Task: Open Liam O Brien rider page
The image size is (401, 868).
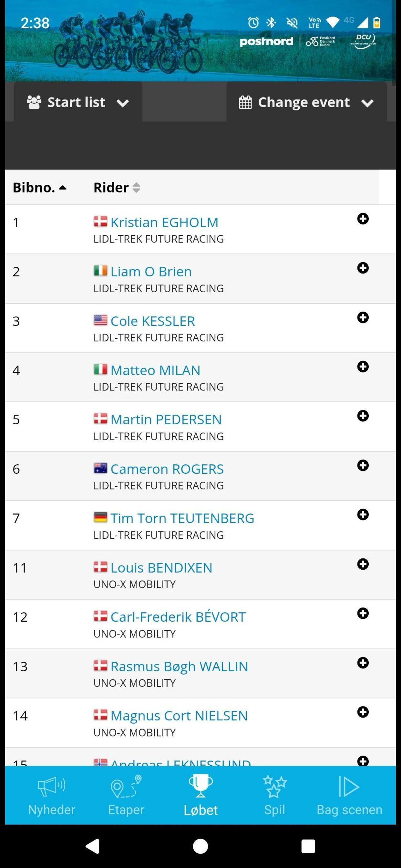Action: point(151,272)
